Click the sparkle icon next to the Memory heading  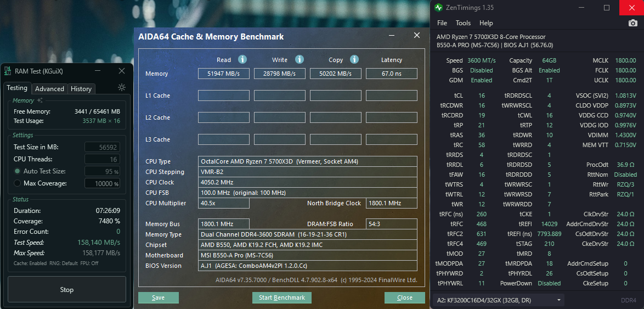(x=40, y=100)
